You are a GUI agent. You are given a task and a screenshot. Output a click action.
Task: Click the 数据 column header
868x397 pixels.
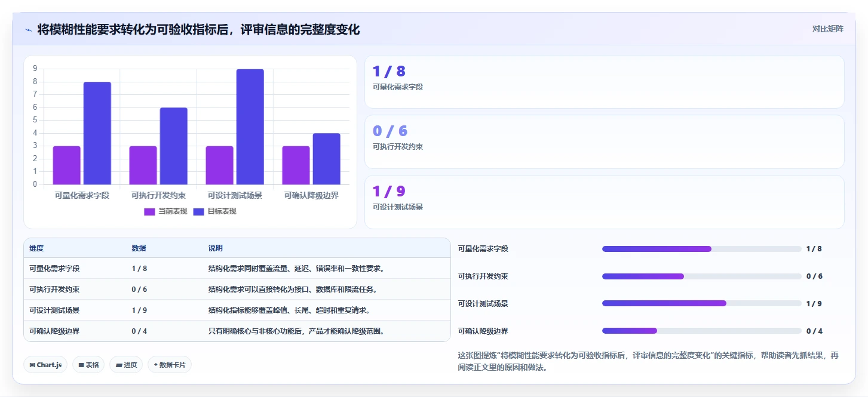139,248
